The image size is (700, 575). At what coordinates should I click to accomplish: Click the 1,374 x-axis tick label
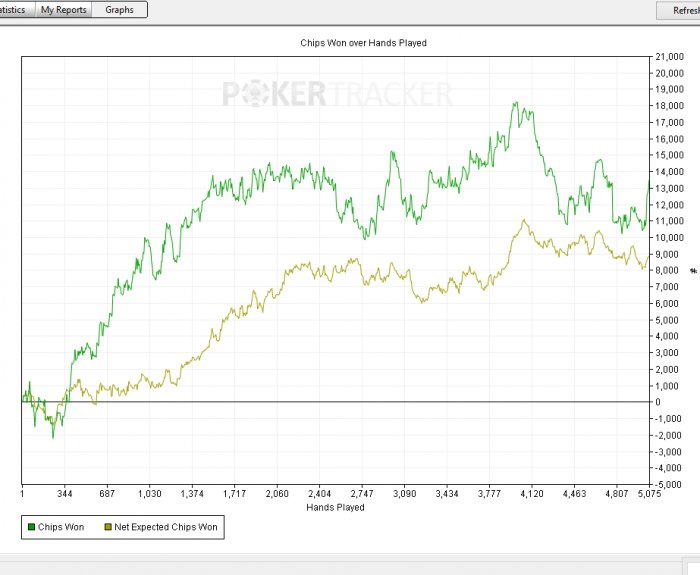pyautogui.click(x=192, y=494)
